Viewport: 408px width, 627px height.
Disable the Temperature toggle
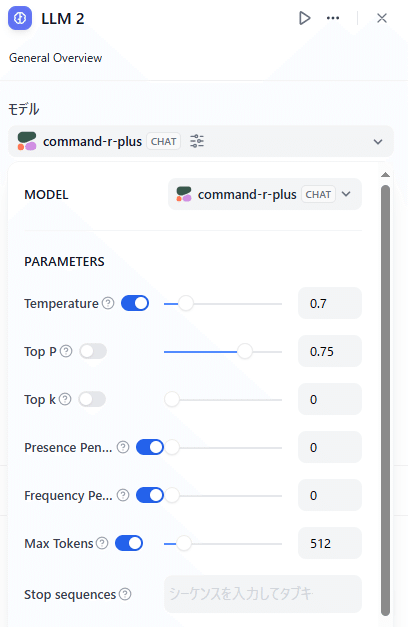point(135,303)
